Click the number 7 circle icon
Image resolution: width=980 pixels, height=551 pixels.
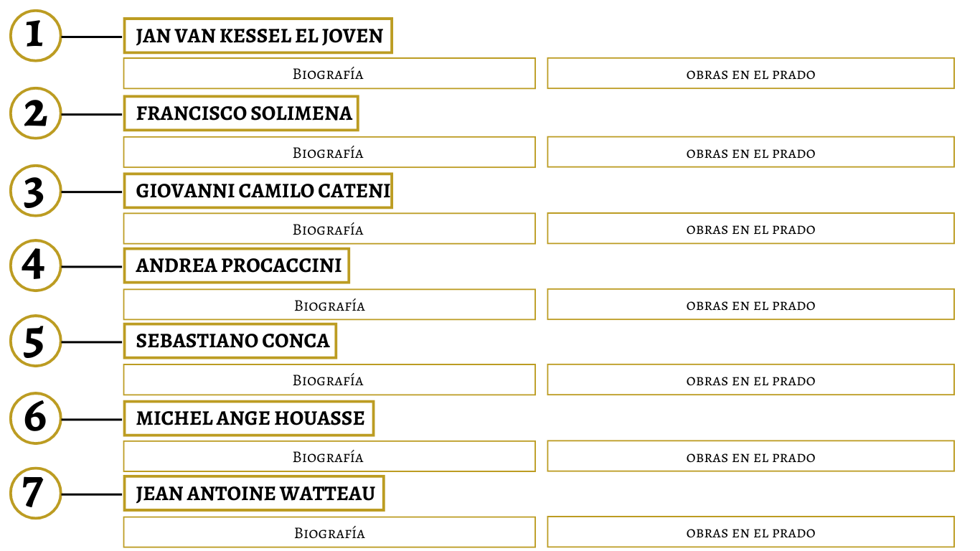tap(35, 494)
